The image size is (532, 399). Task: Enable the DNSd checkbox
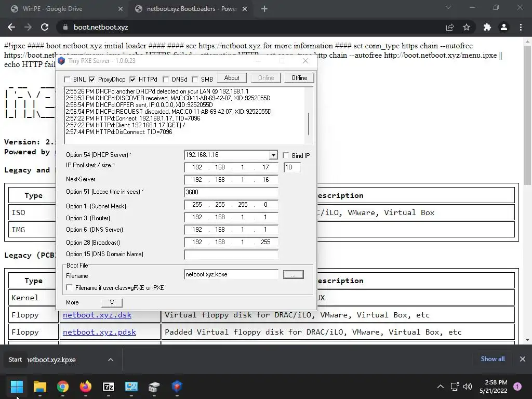coord(166,79)
